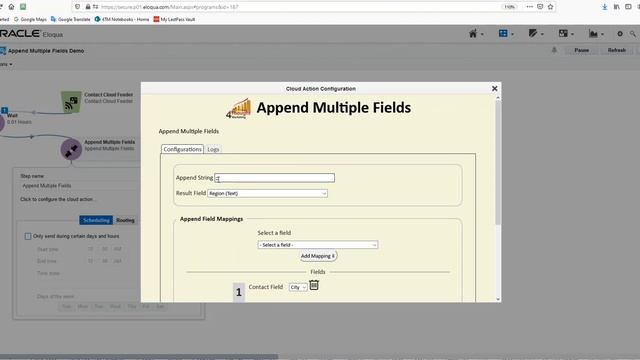Select the Scheduling tab in step panel
The image size is (640, 360).
tap(96, 220)
